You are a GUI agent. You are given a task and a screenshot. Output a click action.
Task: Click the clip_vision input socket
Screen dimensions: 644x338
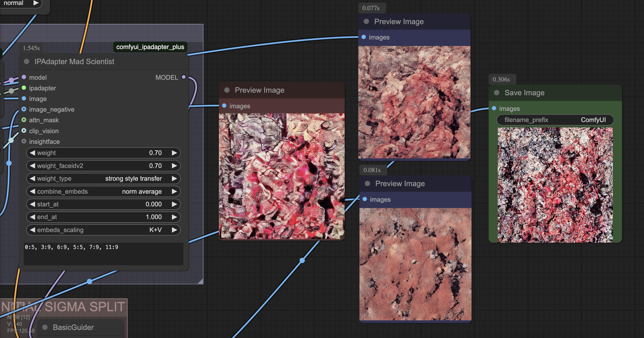[24, 131]
